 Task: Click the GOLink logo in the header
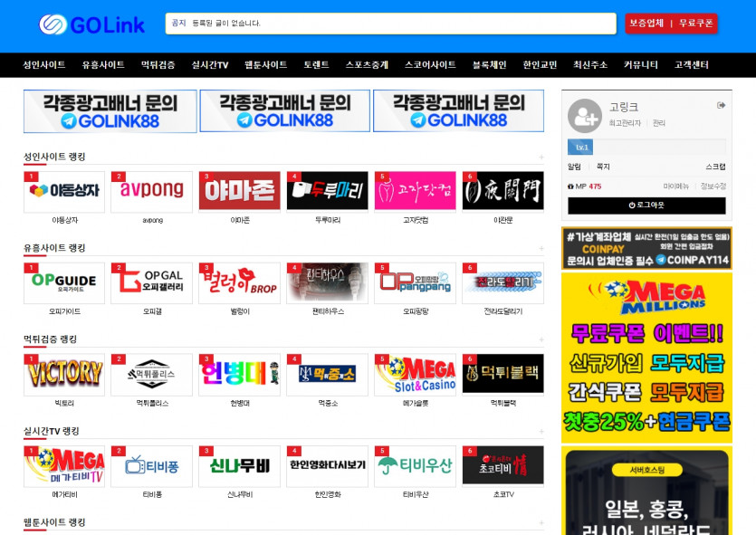(91, 24)
